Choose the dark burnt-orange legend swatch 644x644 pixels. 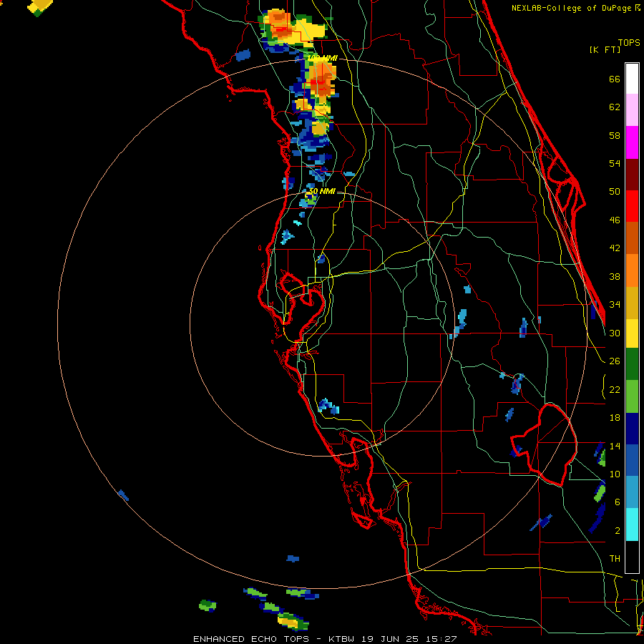(x=632, y=238)
